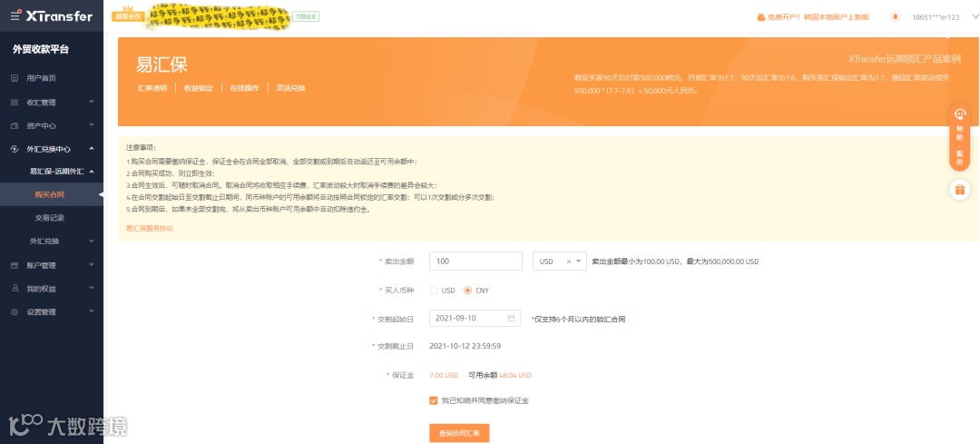This screenshot has width=980, height=444.
Task: Click the 7.00 USD margin value
Action: tap(444, 375)
